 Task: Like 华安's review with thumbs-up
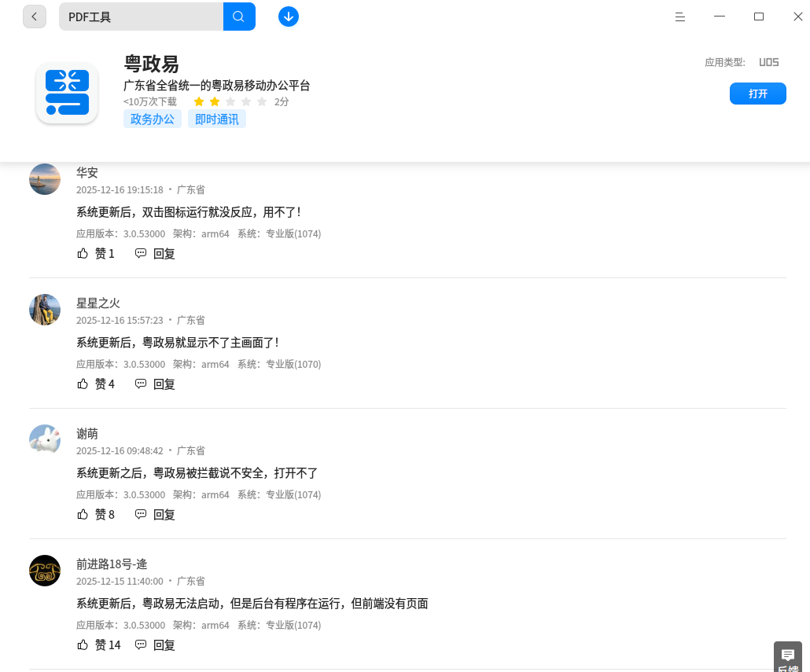coord(83,253)
